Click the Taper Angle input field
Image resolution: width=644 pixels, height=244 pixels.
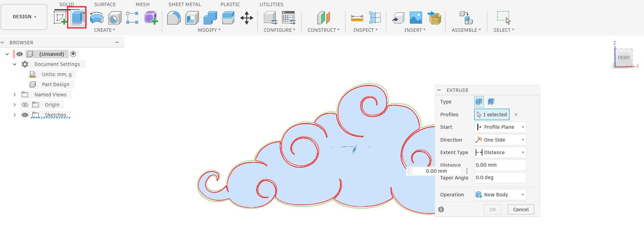click(500, 177)
